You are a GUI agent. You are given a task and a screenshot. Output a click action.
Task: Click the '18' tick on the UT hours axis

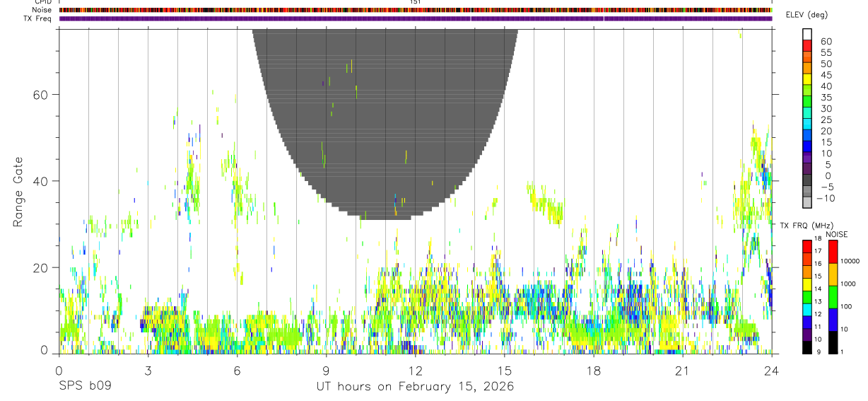coord(594,371)
